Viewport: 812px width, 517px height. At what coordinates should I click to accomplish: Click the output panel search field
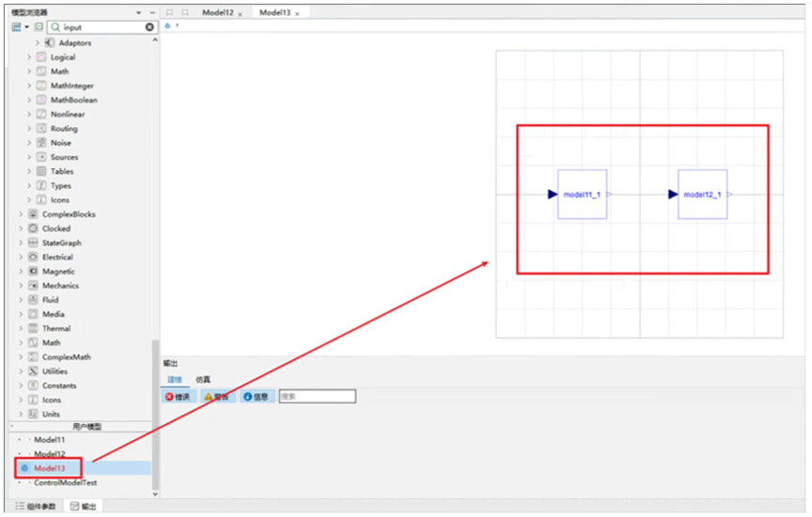click(318, 397)
